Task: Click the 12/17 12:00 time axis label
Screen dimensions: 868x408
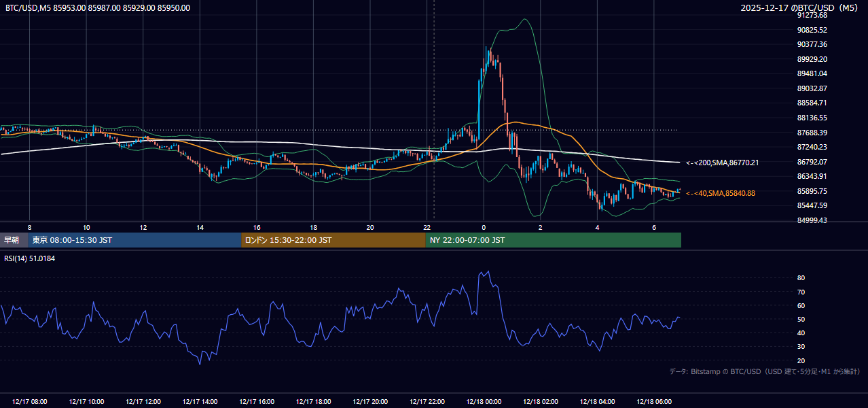Action: click(143, 402)
